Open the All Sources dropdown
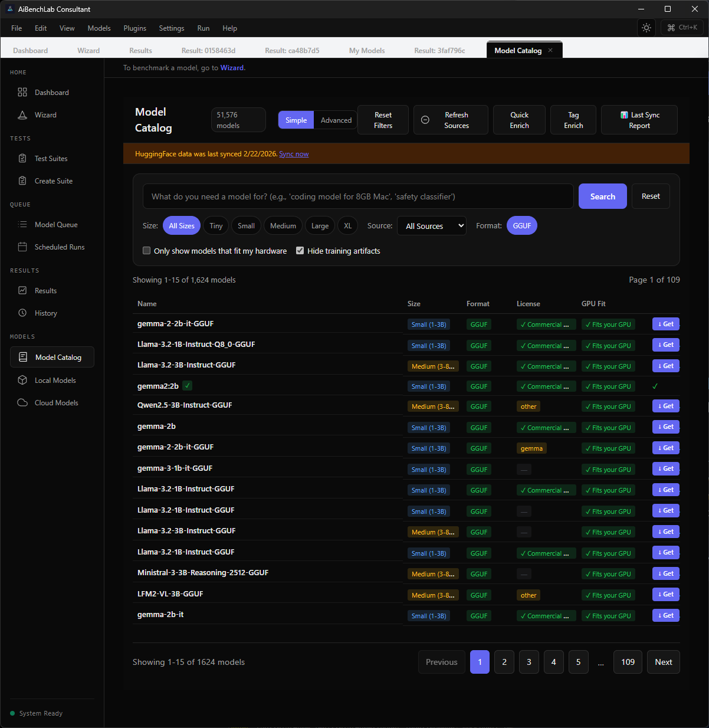This screenshot has width=709, height=728. coord(432,226)
